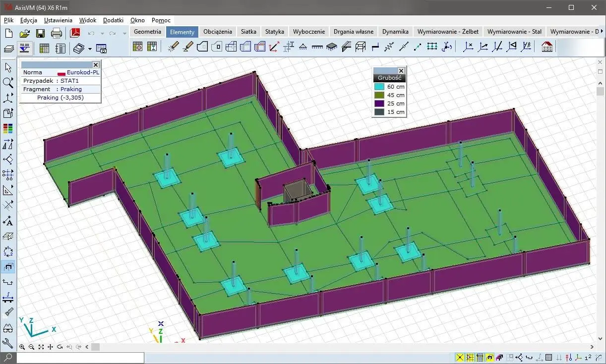Toggle the elevation level toolbar button
Viewport: 606px width, 364px height.
click(24, 48)
